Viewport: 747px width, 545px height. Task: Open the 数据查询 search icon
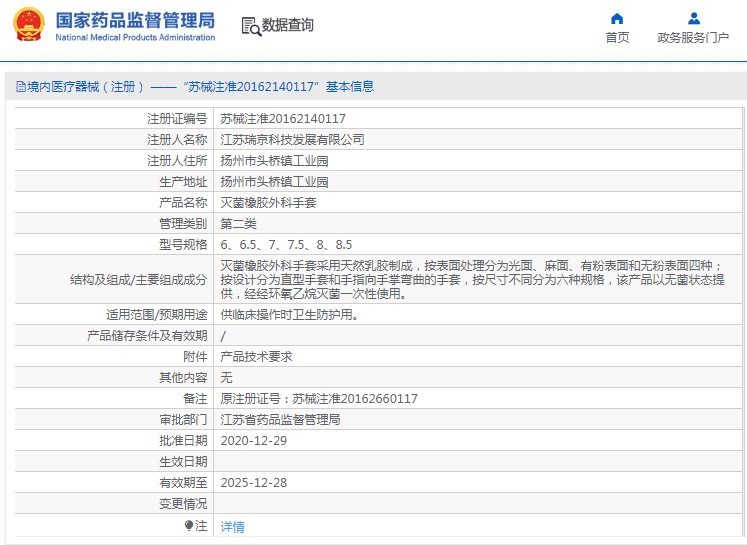251,27
